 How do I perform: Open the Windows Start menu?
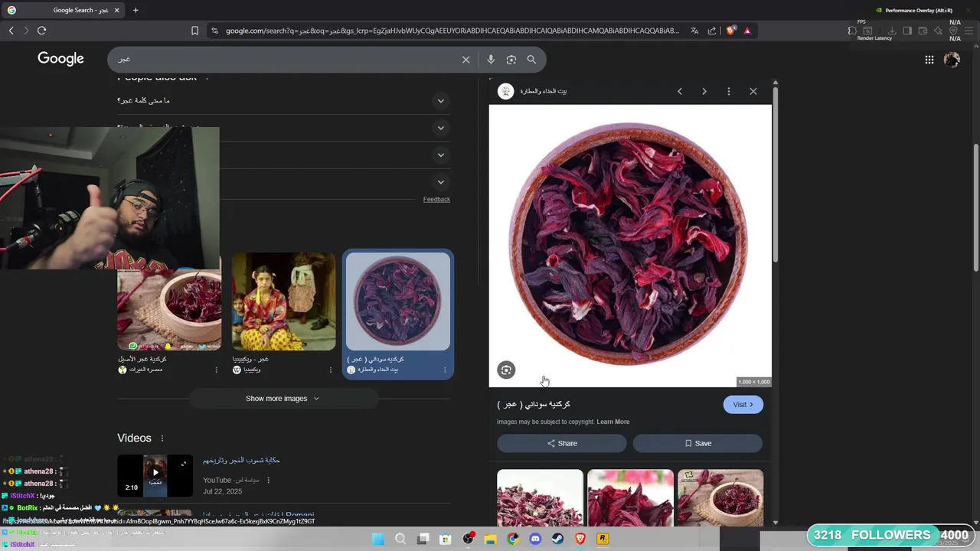pos(378,539)
